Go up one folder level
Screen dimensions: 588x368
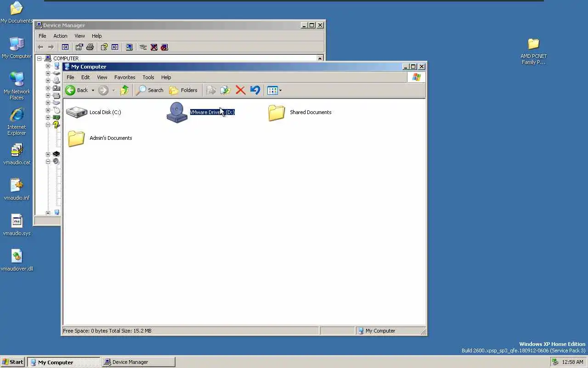pos(124,90)
